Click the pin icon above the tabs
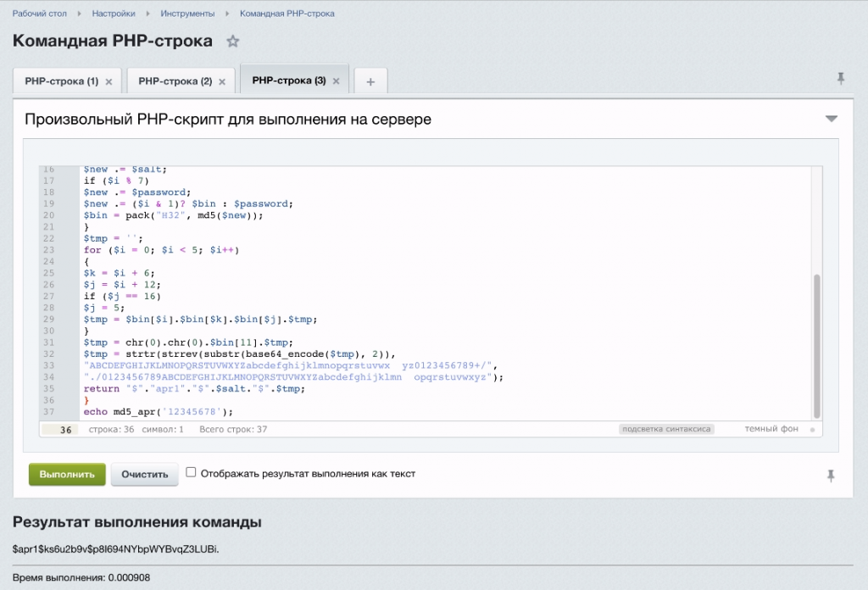This screenshot has width=868, height=590. tap(840, 77)
